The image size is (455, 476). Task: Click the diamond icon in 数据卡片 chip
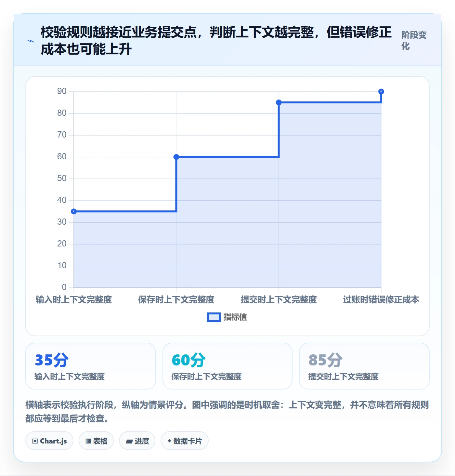(169, 441)
